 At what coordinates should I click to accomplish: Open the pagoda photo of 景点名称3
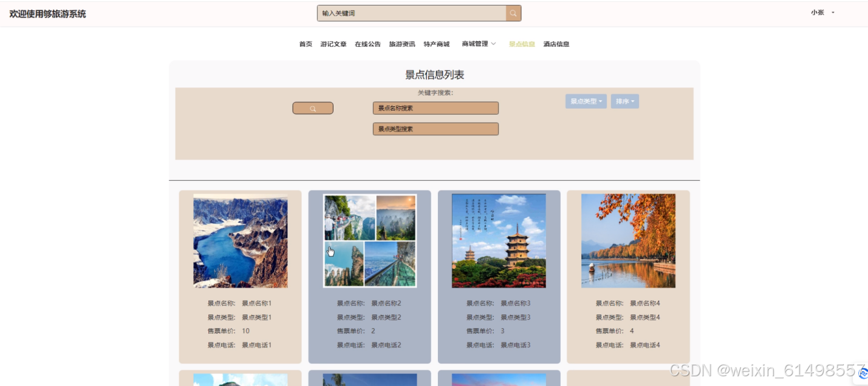[499, 241]
